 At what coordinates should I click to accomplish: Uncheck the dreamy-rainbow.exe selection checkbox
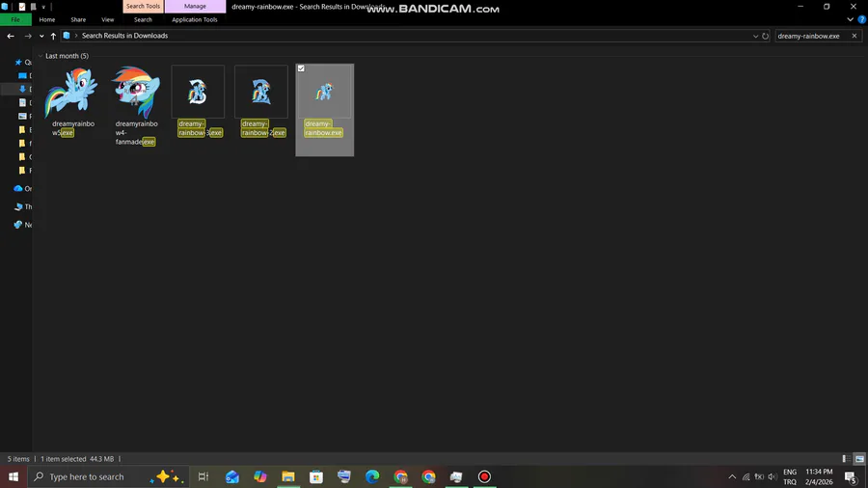click(x=301, y=68)
